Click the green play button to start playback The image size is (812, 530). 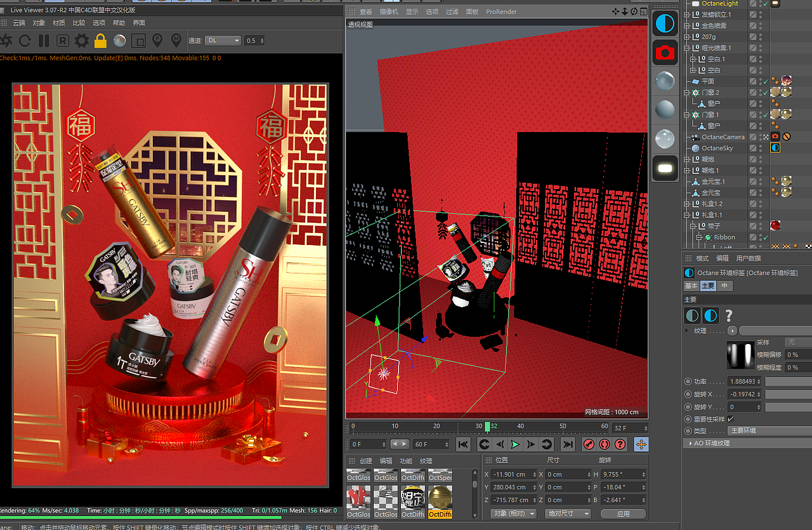tap(516, 444)
